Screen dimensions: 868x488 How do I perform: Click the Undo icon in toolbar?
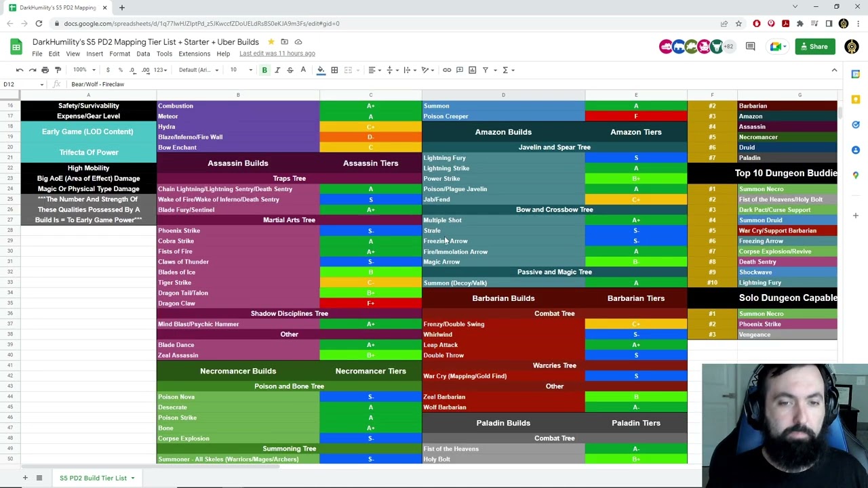[x=20, y=70]
